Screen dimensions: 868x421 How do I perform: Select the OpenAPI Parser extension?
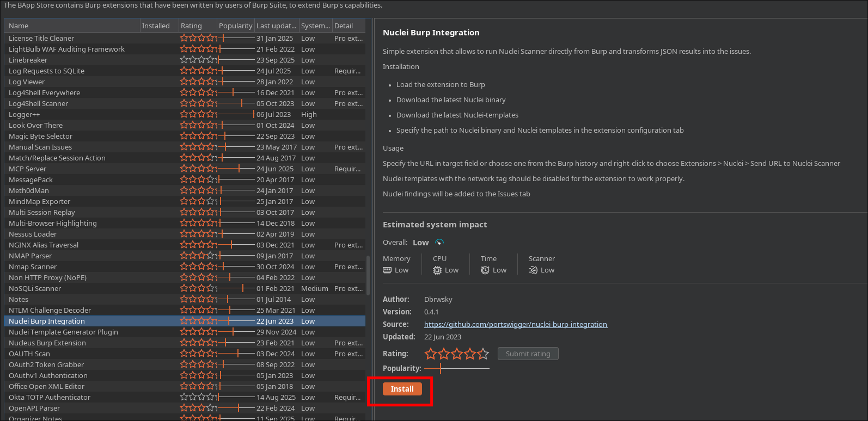(x=34, y=408)
